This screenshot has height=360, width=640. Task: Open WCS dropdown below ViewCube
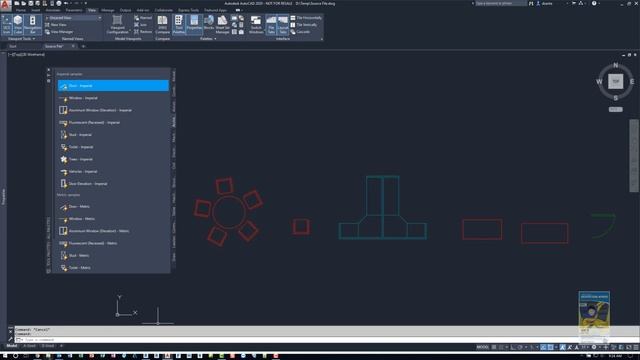[616, 109]
